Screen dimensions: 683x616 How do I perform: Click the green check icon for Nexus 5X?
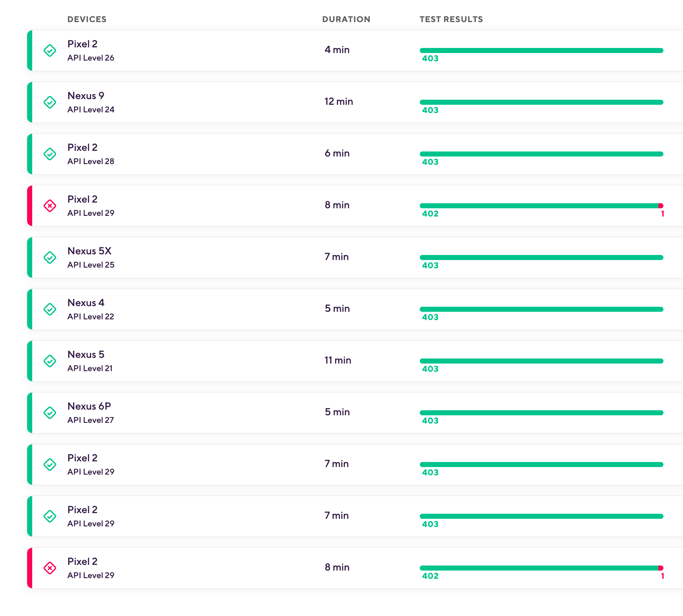point(50,257)
